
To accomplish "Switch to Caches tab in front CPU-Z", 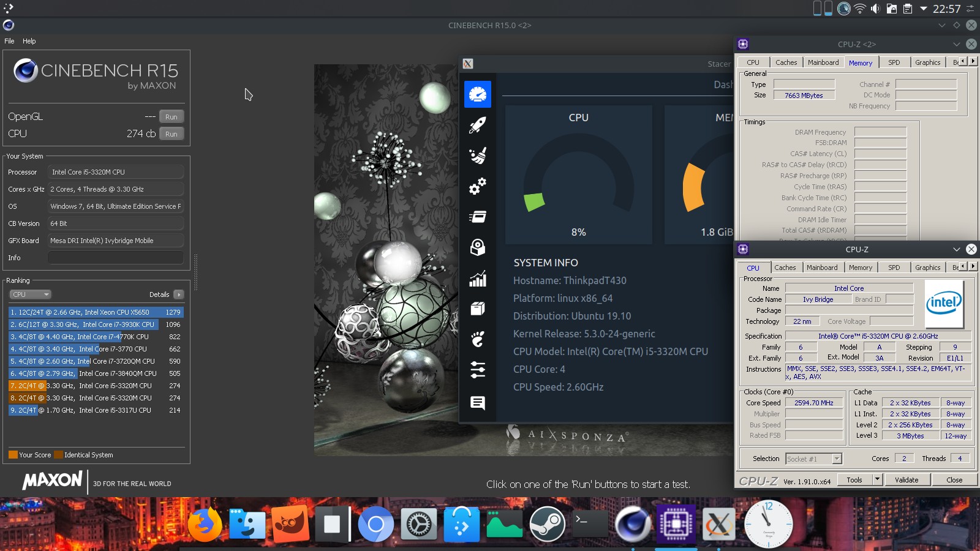I will coord(785,268).
